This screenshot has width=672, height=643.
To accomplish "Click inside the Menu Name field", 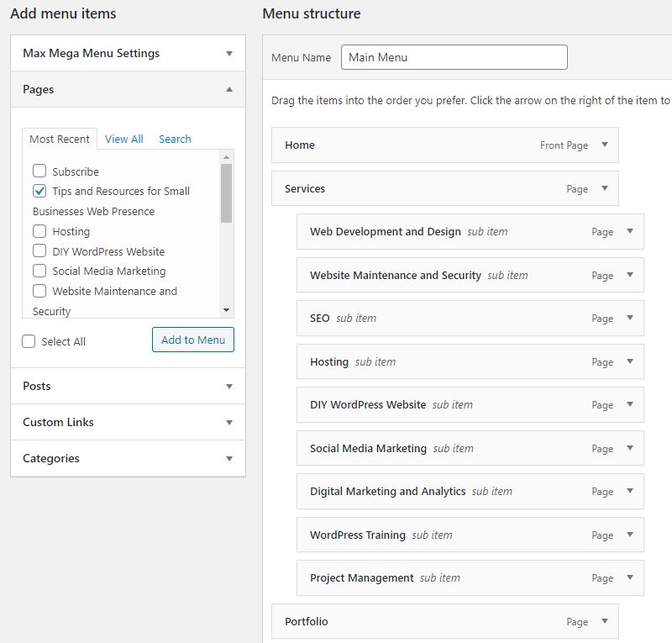I will [454, 57].
